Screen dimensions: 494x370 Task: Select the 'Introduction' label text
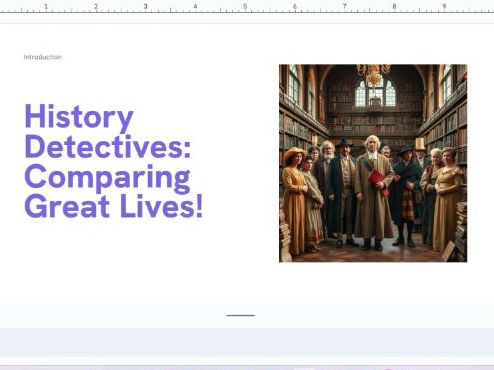43,57
